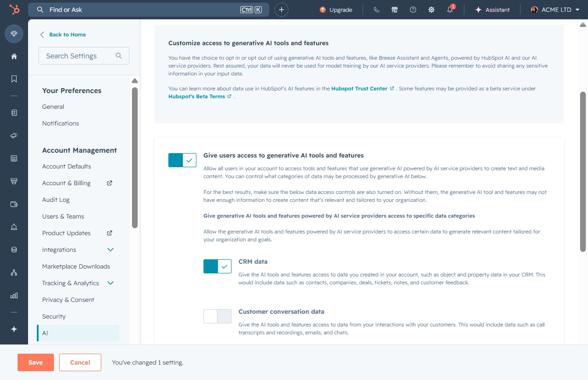588x380 pixels.
Task: Click the Save button
Action: [x=36, y=362]
